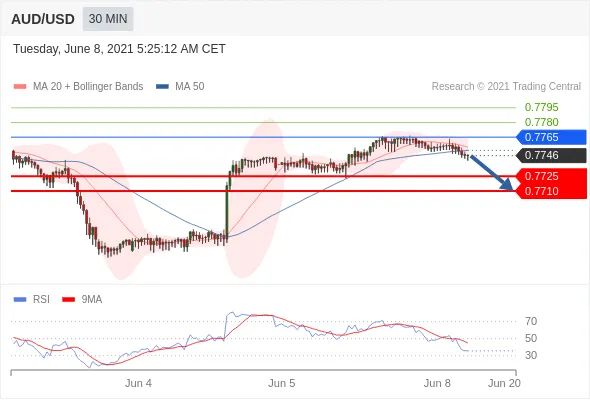This screenshot has height=400, width=590.
Task: Click the Jun 8 date marker
Action: [x=437, y=383]
